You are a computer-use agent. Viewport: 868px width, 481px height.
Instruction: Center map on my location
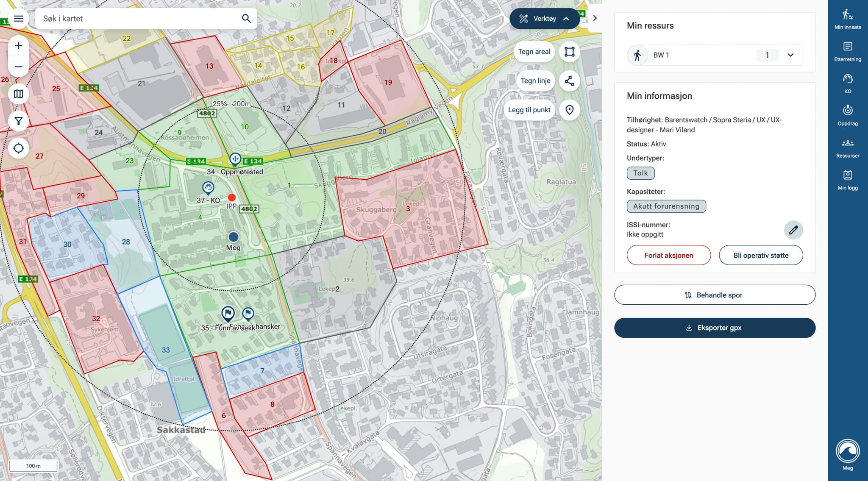pyautogui.click(x=18, y=148)
